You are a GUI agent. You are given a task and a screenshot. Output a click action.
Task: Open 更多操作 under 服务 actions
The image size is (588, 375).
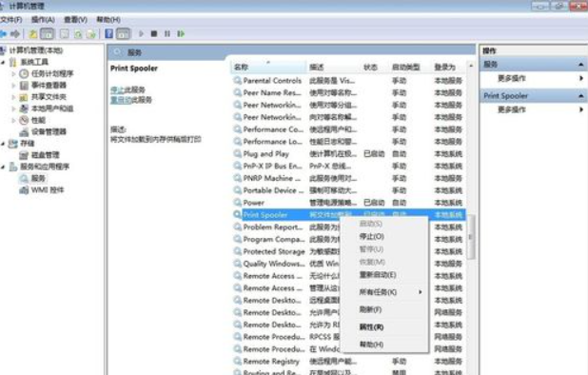coord(512,78)
